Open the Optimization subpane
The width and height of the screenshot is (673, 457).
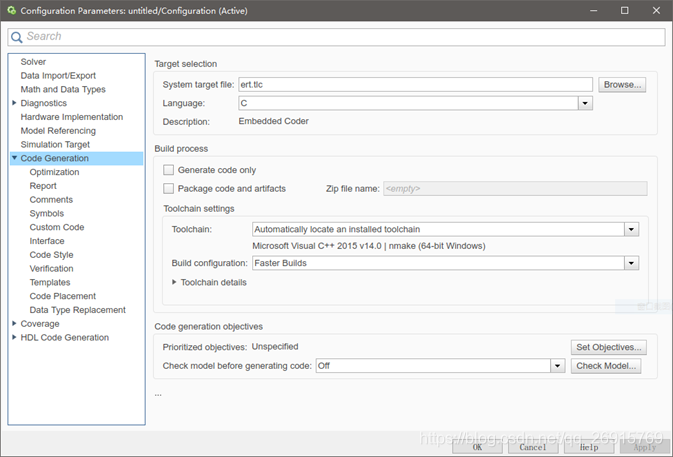tap(54, 172)
